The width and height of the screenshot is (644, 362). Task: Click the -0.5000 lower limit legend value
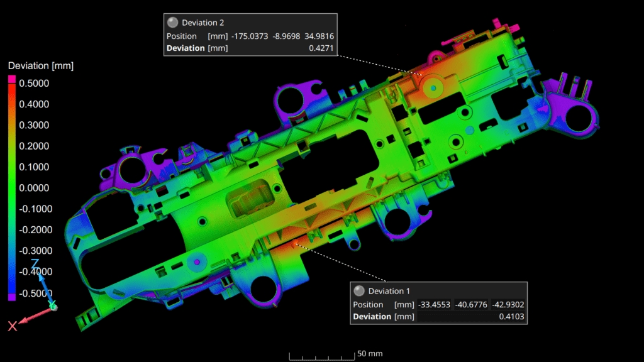(x=35, y=293)
